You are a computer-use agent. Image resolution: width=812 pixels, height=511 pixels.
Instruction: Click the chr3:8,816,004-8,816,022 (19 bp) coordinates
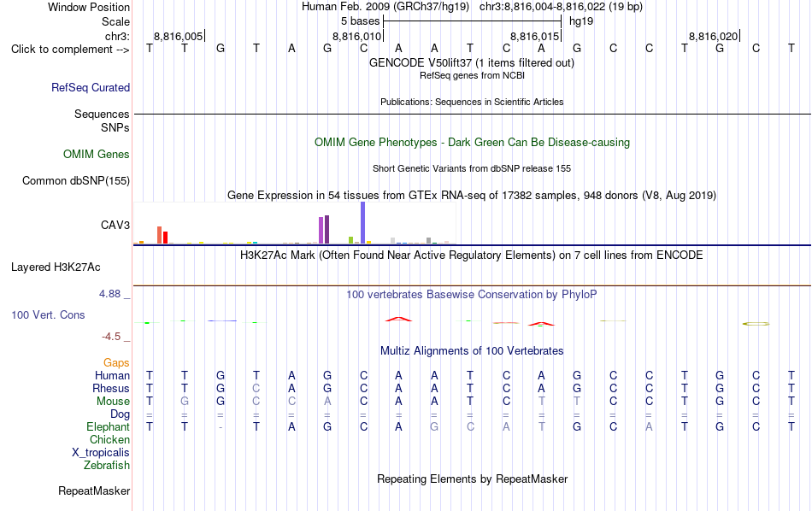tap(561, 7)
